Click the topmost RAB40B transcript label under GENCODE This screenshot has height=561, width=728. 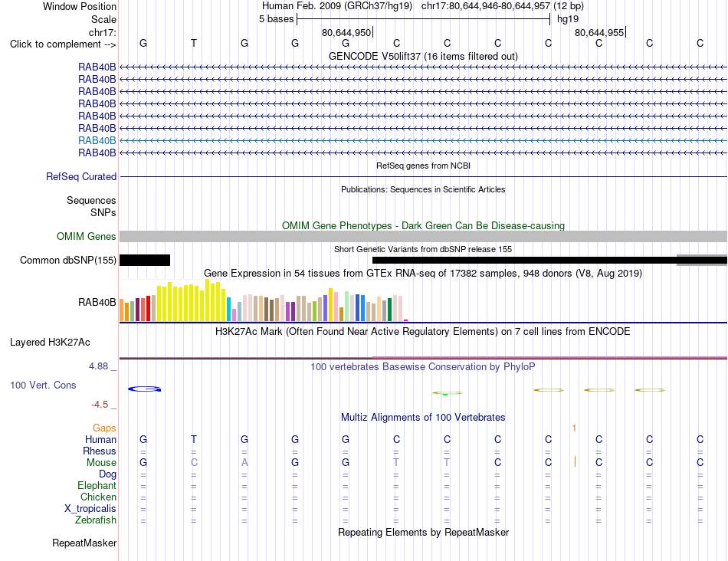[97, 67]
